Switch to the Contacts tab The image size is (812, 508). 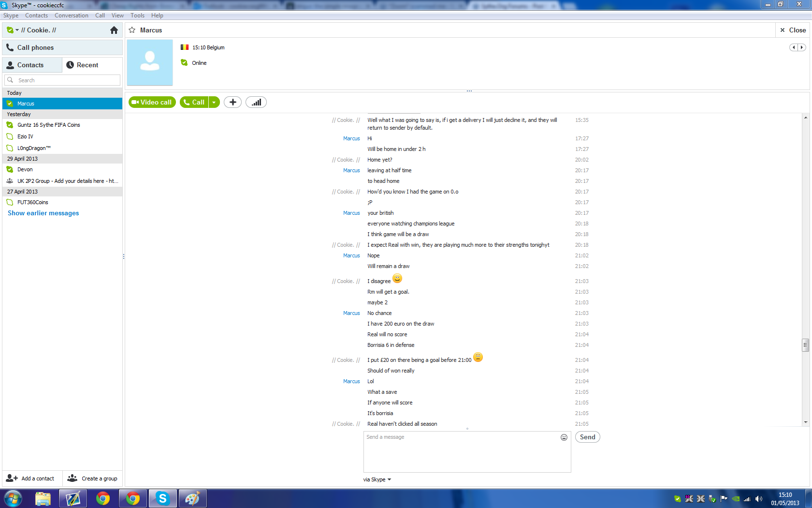(32, 65)
